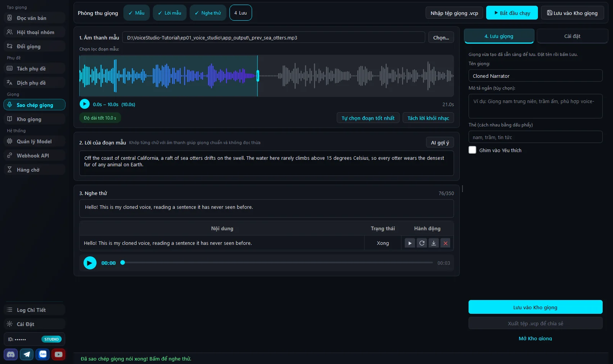Regenerate the Xong row audio
The height and width of the screenshot is (364, 613).
click(422, 243)
